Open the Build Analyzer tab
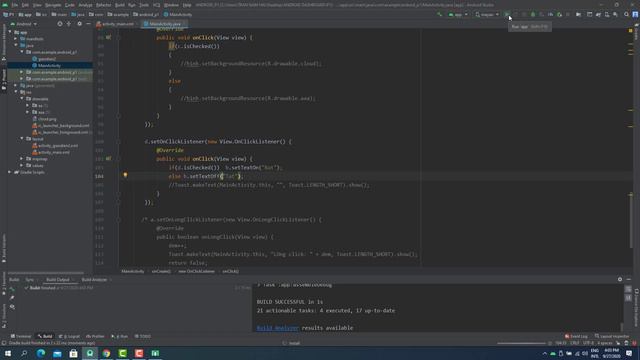 point(94,280)
